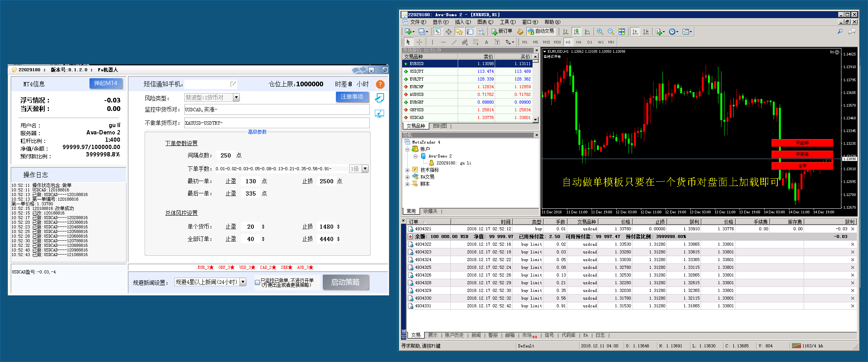
Task: Expand the 脚本 scripts tree node
Action: click(x=407, y=184)
